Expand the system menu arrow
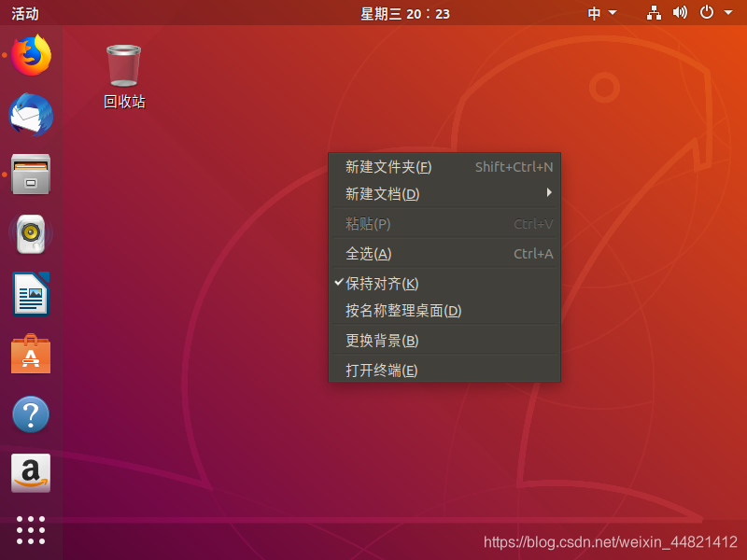 point(728,12)
